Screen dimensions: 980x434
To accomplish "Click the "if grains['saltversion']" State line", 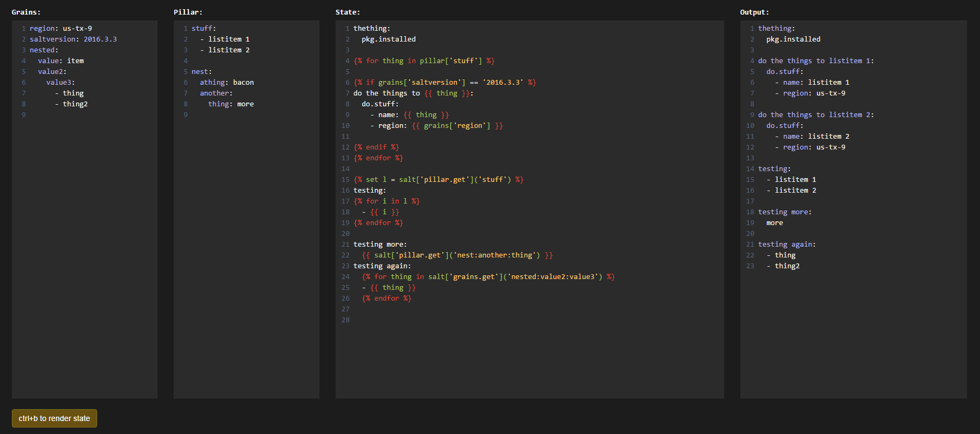I will [445, 83].
